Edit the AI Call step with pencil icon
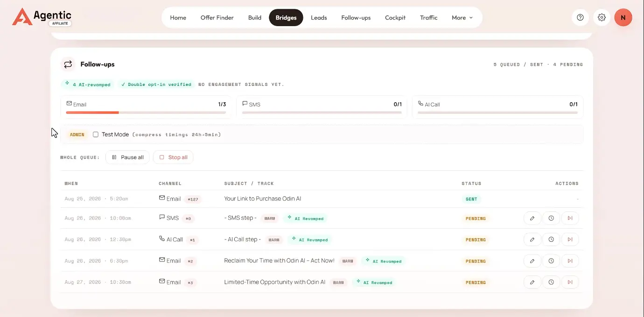 pos(532,240)
